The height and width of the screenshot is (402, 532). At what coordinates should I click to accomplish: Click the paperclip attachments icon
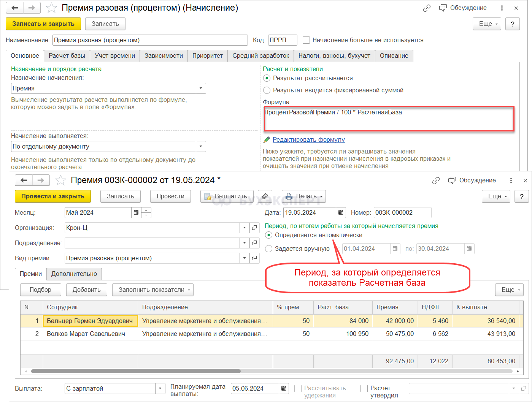pos(265,196)
